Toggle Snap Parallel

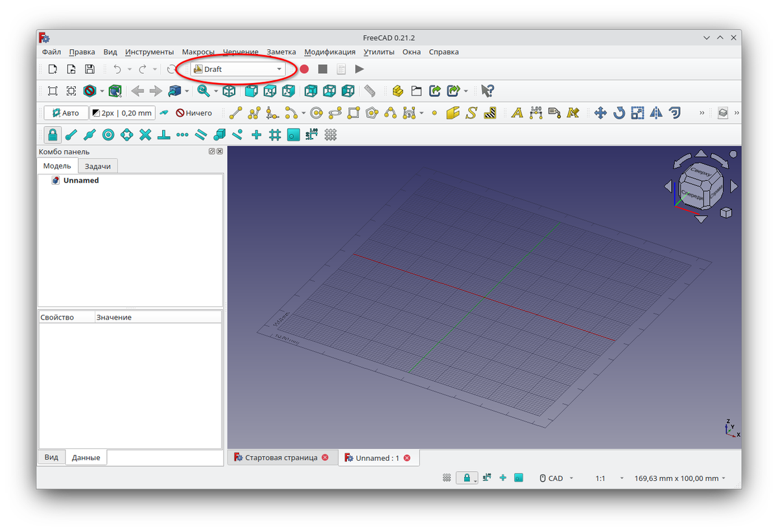[201, 135]
